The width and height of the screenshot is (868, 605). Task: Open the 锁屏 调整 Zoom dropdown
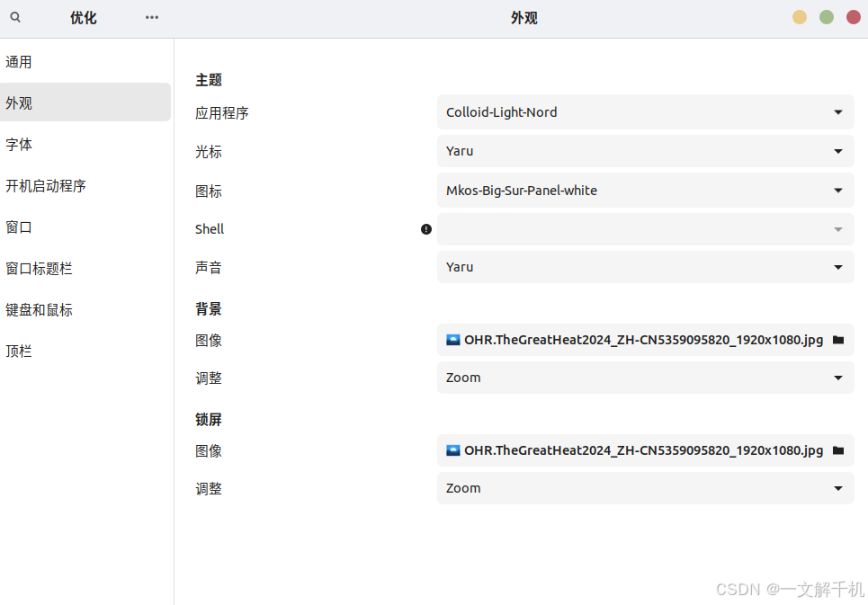pos(645,488)
